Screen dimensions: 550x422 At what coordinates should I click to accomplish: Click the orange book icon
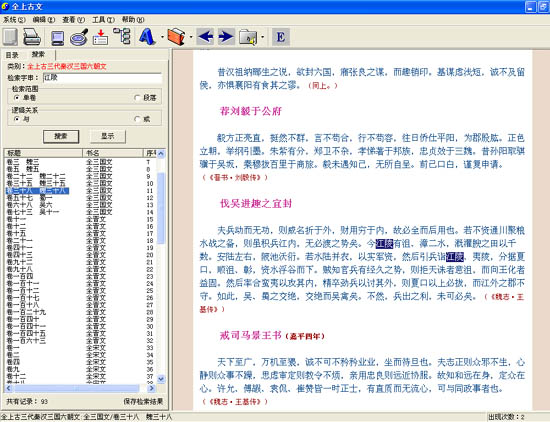coord(176,36)
